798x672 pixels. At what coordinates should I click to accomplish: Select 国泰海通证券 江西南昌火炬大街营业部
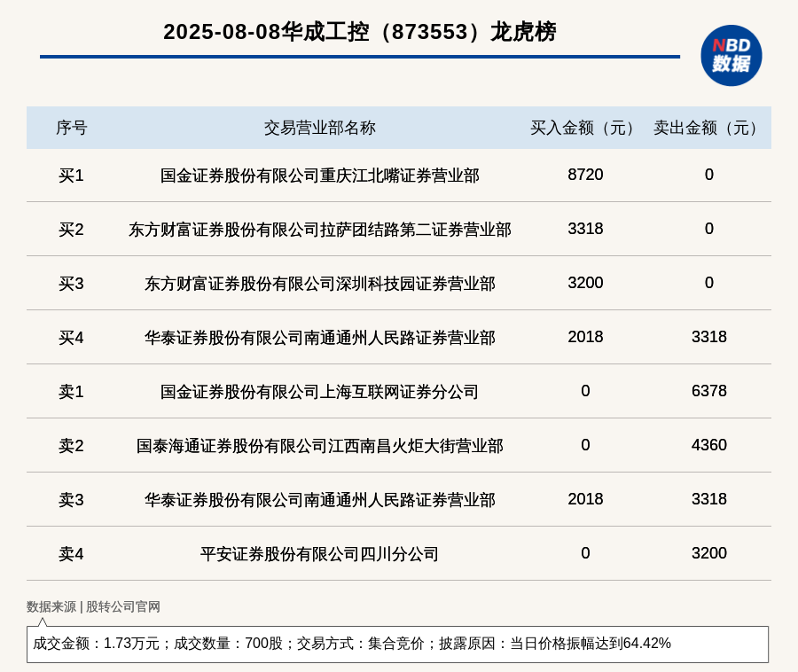319,446
